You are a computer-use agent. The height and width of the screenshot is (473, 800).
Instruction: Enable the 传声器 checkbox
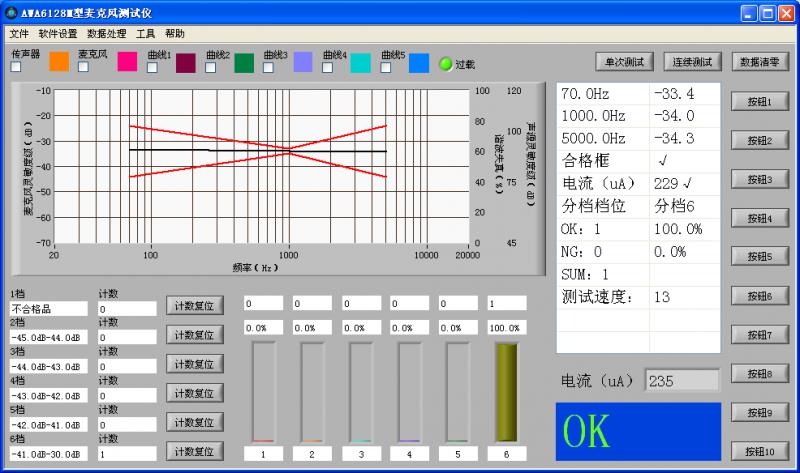click(16, 67)
